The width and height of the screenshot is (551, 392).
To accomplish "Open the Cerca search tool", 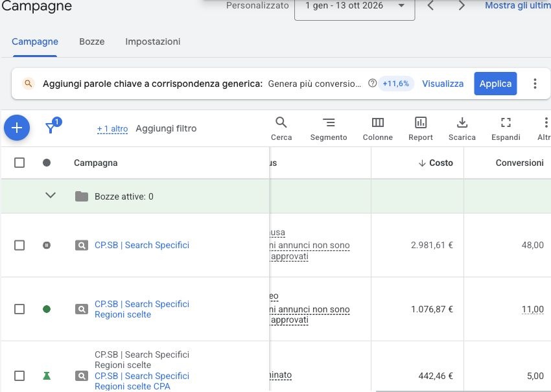I will (x=281, y=128).
